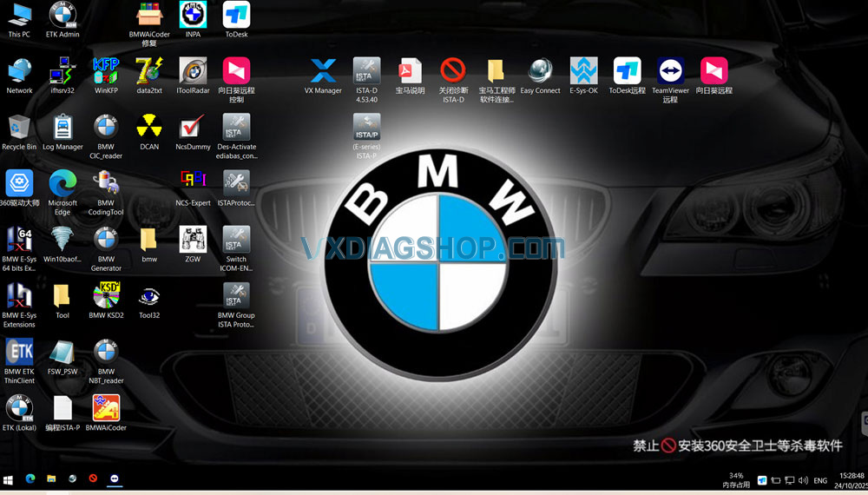Open the ETK Admin shortcut
The image size is (868, 495).
click(62, 15)
